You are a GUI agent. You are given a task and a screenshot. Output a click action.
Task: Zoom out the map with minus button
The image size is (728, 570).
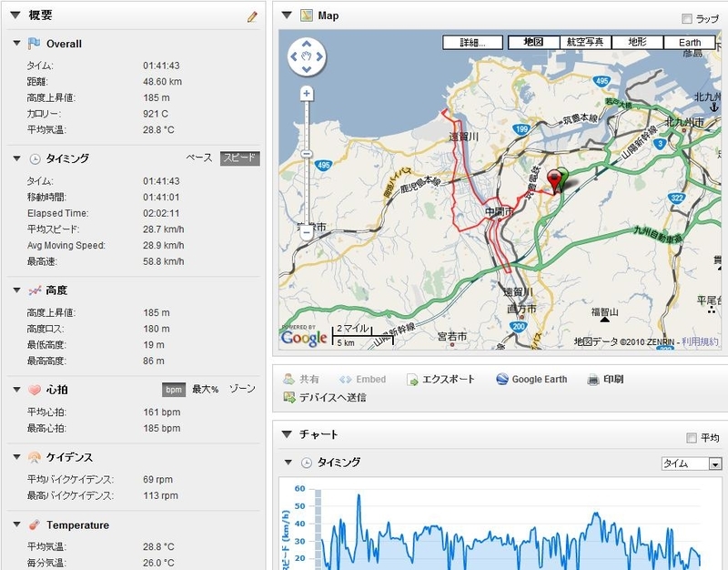click(307, 234)
